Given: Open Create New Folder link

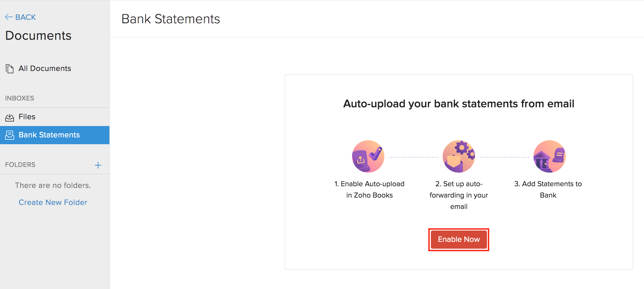Looking at the screenshot, I should [53, 202].
